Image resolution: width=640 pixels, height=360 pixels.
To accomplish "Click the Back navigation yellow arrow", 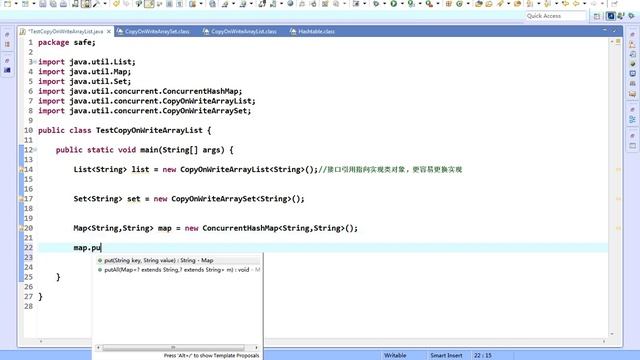I will (x=576, y=4).
